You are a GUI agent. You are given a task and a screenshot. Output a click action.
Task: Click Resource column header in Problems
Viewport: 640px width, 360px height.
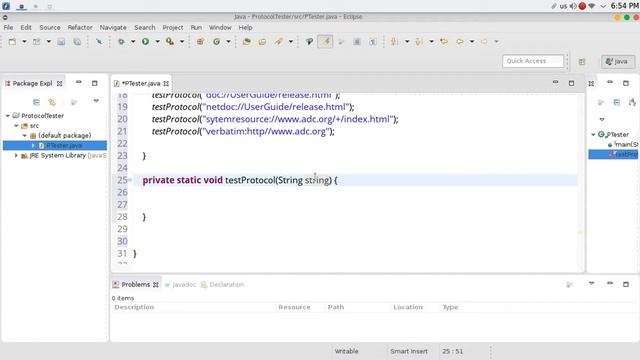point(294,307)
